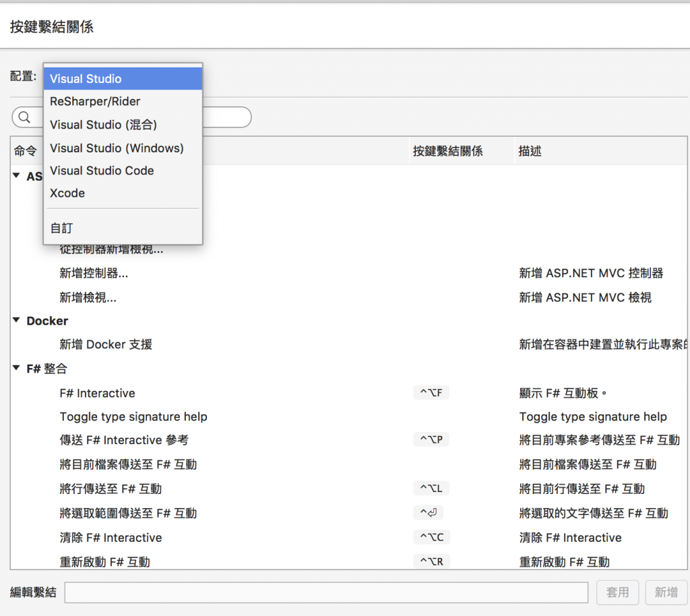690x616 pixels.
Task: Click Docker group label
Action: tap(47, 321)
